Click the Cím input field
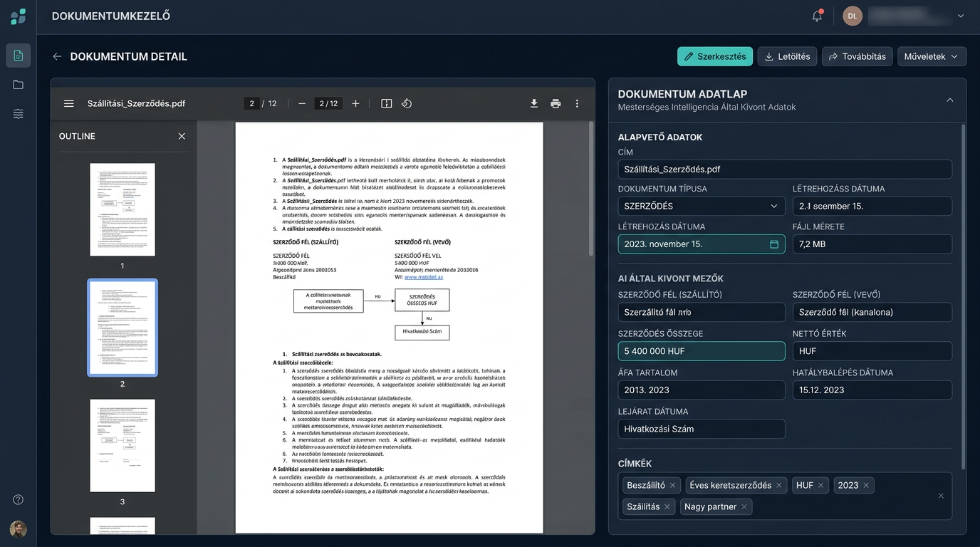The image size is (980, 547). 785,169
